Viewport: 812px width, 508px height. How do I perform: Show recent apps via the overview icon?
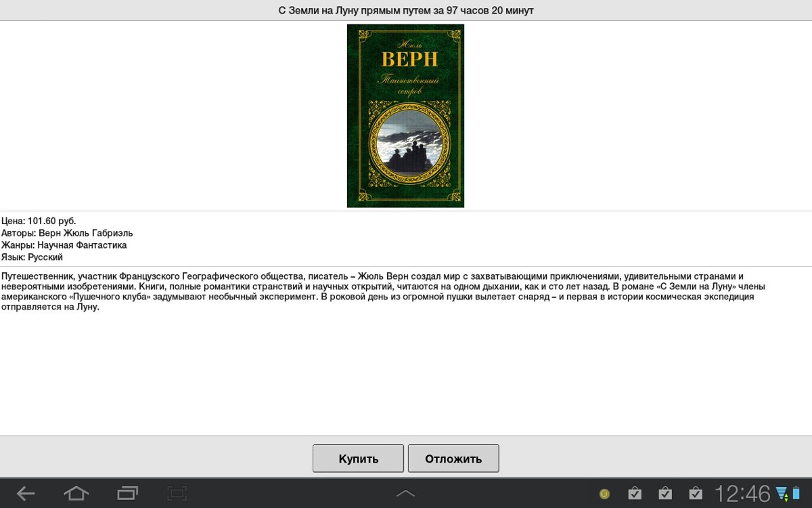click(127, 493)
